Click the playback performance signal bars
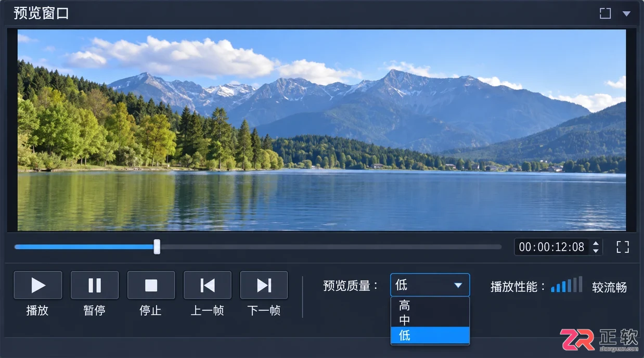 (566, 285)
